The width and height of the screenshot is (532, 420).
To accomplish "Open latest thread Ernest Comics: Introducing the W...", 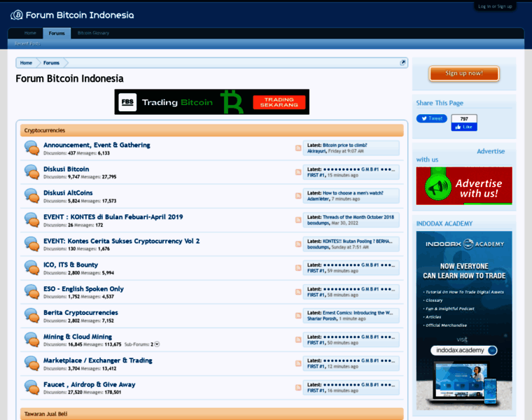I will click(358, 313).
